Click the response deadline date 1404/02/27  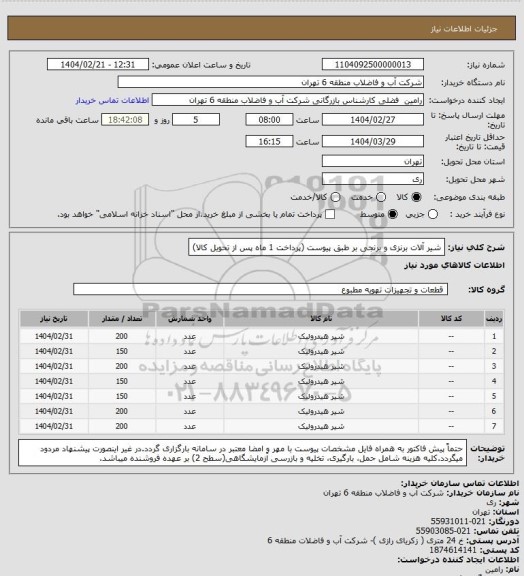pyautogui.click(x=373, y=120)
